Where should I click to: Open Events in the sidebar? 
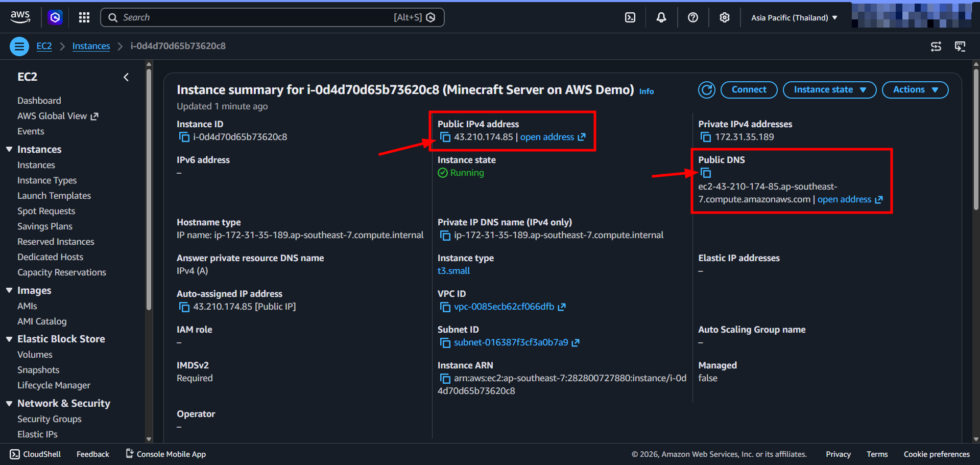tap(31, 131)
